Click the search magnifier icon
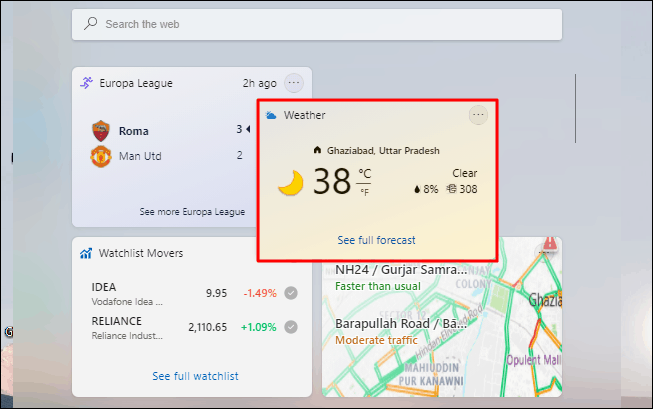The height and width of the screenshot is (409, 653). click(x=90, y=23)
